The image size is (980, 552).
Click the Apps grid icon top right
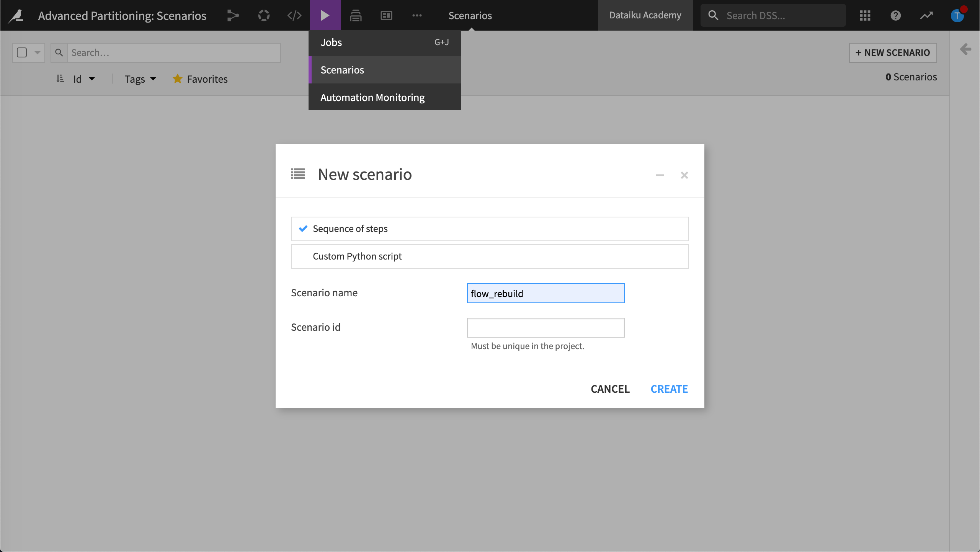pos(866,15)
